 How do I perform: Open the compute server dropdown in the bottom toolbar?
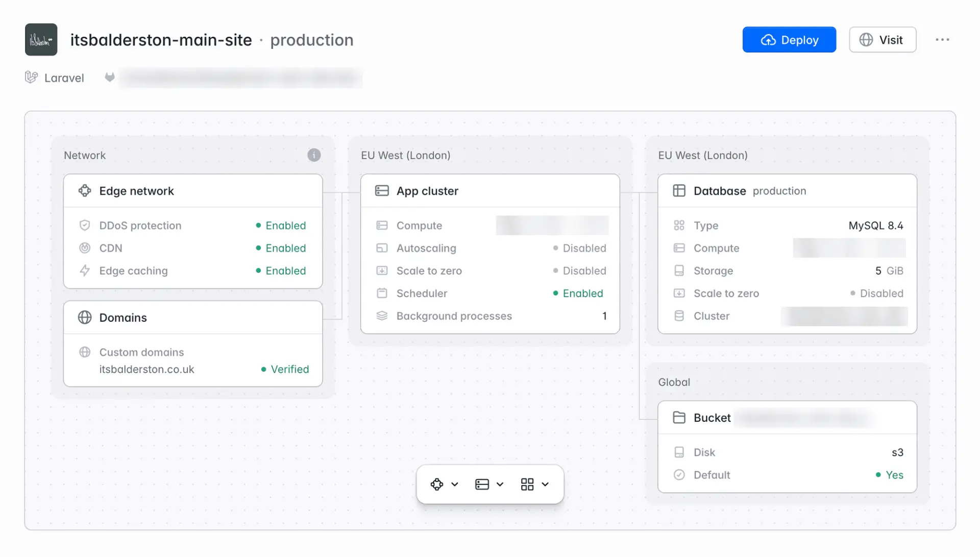[x=489, y=484]
